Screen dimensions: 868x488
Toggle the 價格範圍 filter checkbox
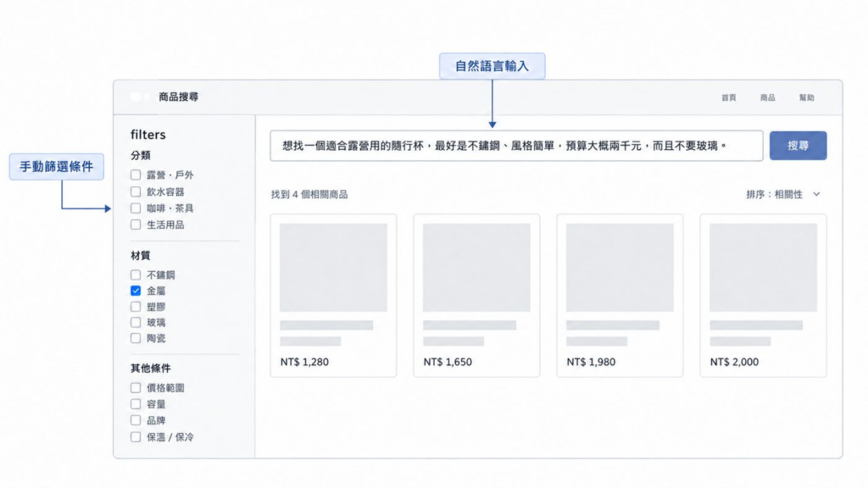136,387
